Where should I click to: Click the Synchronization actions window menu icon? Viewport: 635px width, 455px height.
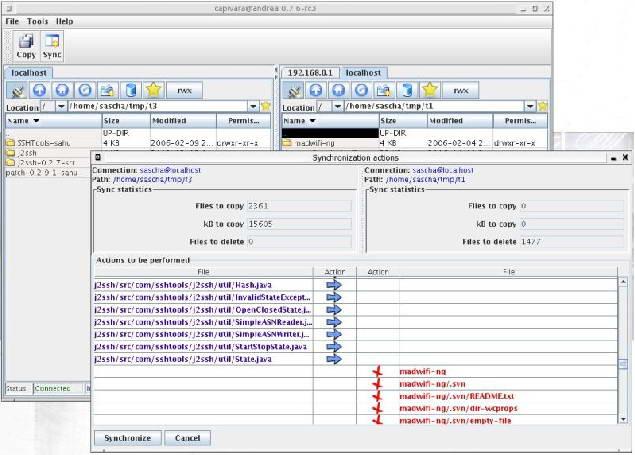pos(98,157)
